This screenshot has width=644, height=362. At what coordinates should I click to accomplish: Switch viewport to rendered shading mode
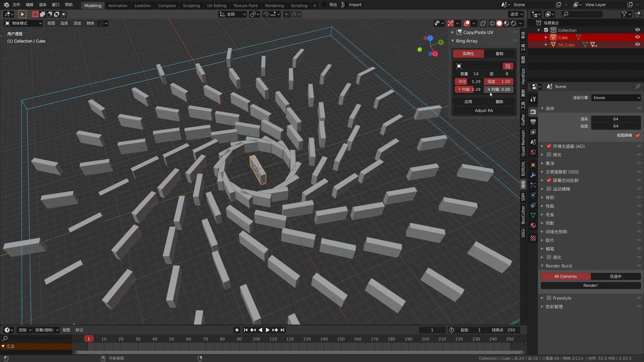click(x=514, y=23)
